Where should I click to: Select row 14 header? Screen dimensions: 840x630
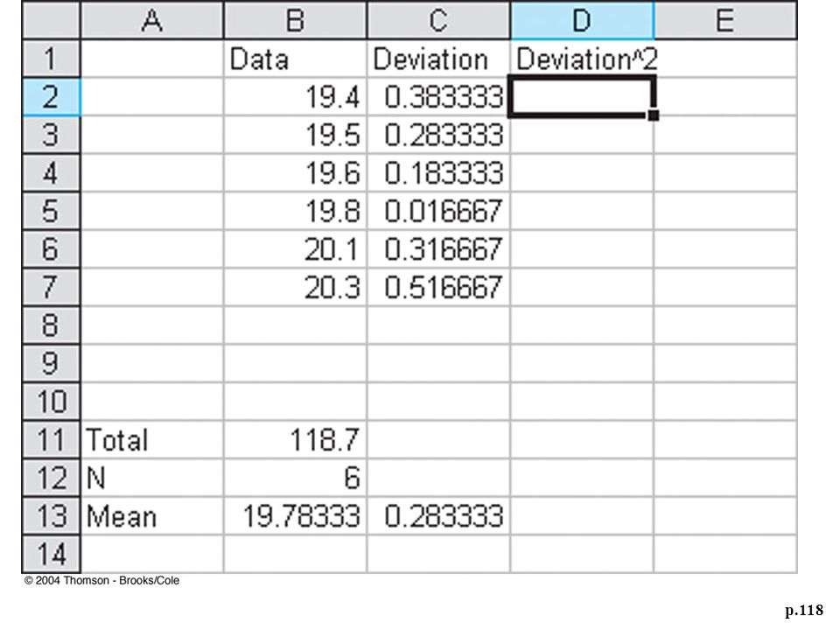tap(51, 553)
